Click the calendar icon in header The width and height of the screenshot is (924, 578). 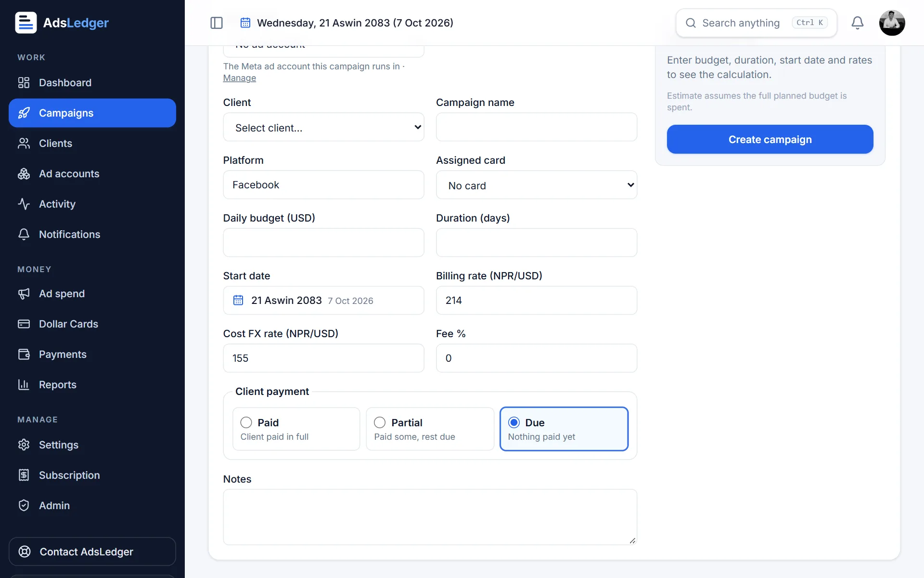[245, 23]
